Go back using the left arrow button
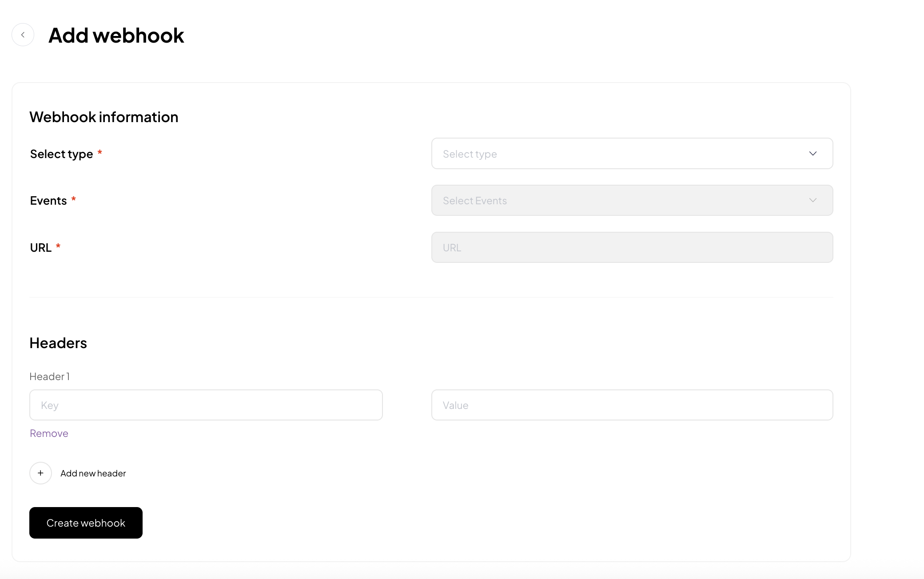The height and width of the screenshot is (579, 924). 23,35
